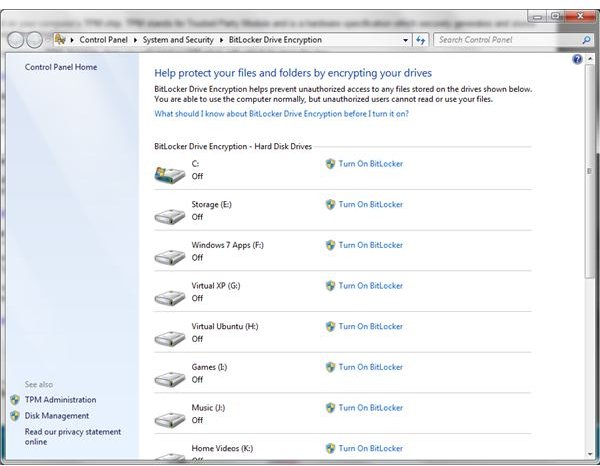600x466 pixels.
Task: Click the search magnifier icon
Action: click(x=586, y=40)
